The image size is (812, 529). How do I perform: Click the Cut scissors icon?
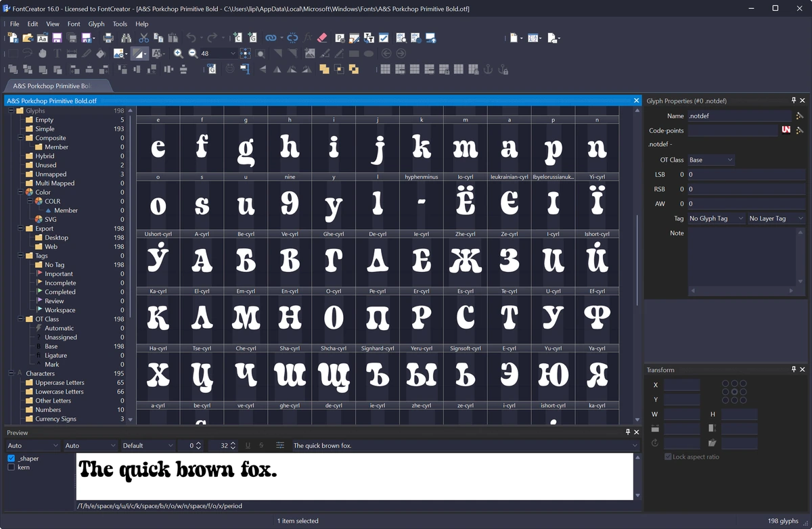(143, 38)
